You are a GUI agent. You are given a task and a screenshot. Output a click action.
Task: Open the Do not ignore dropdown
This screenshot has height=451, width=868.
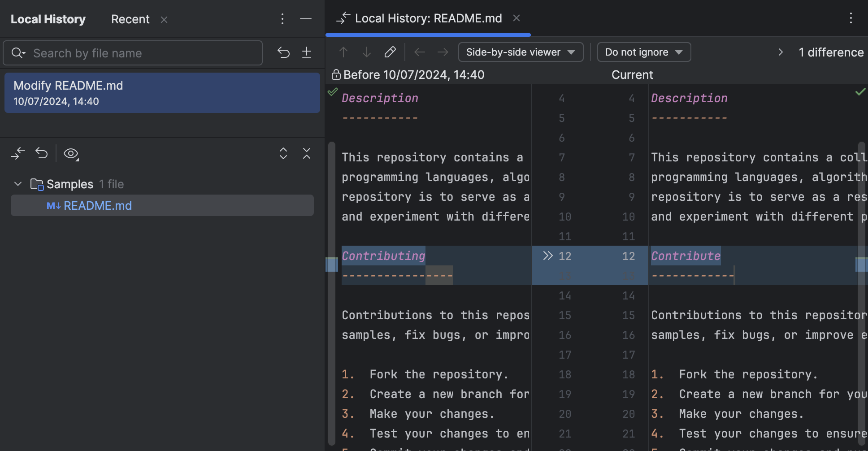coord(643,52)
